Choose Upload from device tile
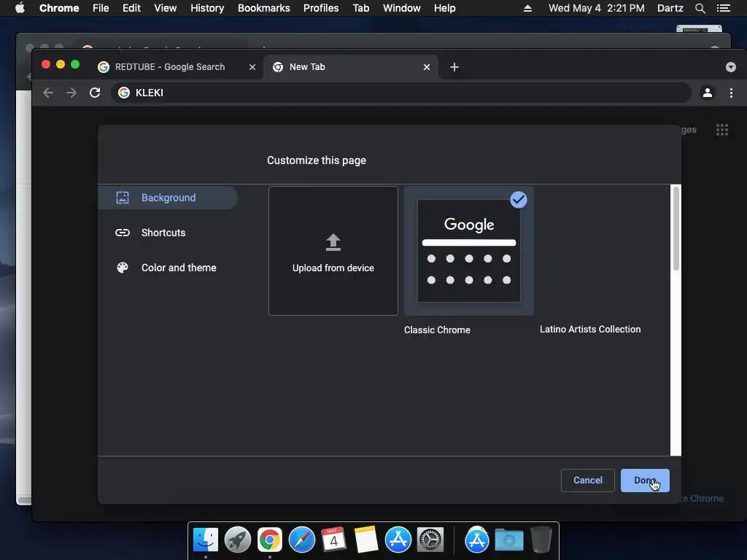 [333, 251]
